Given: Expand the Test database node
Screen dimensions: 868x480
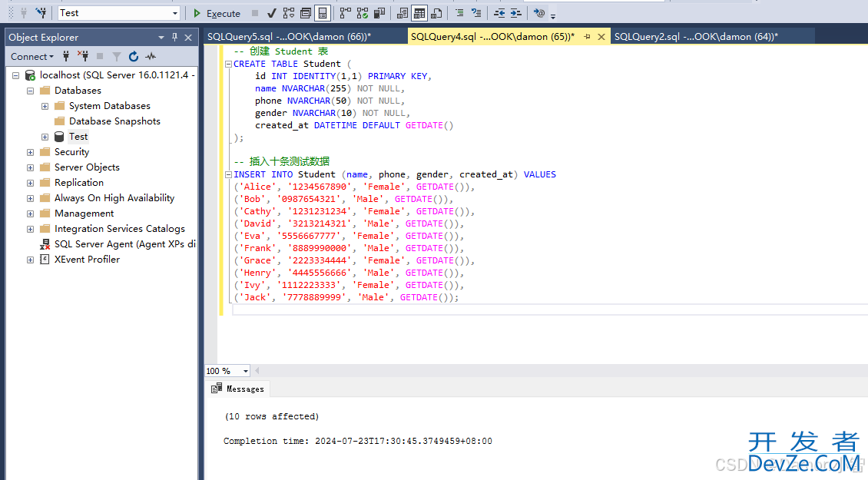Looking at the screenshot, I should pyautogui.click(x=45, y=137).
